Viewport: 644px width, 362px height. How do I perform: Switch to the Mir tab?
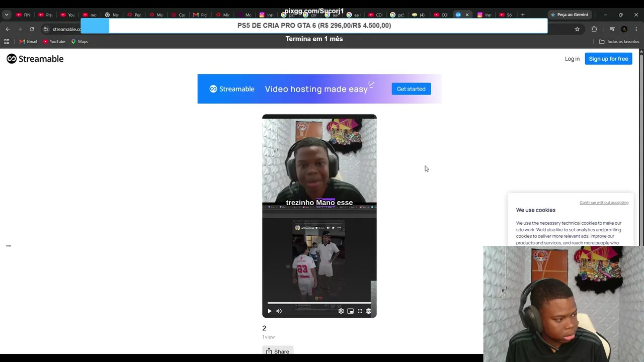click(x=222, y=15)
